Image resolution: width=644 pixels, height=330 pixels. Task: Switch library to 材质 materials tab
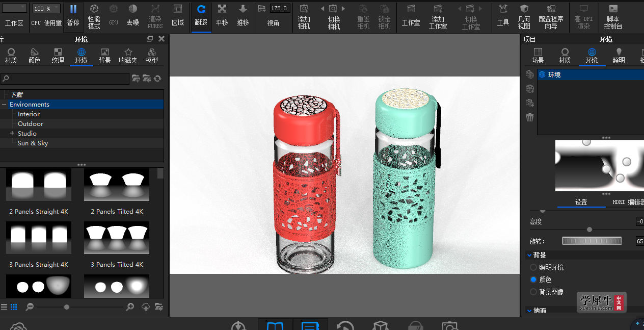(11, 56)
